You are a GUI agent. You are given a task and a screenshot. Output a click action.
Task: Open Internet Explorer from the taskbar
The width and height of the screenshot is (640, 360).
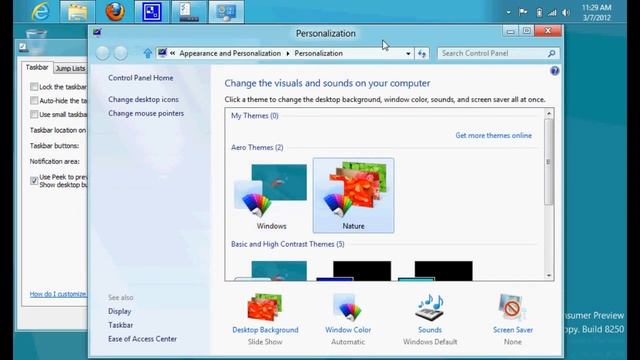41,11
